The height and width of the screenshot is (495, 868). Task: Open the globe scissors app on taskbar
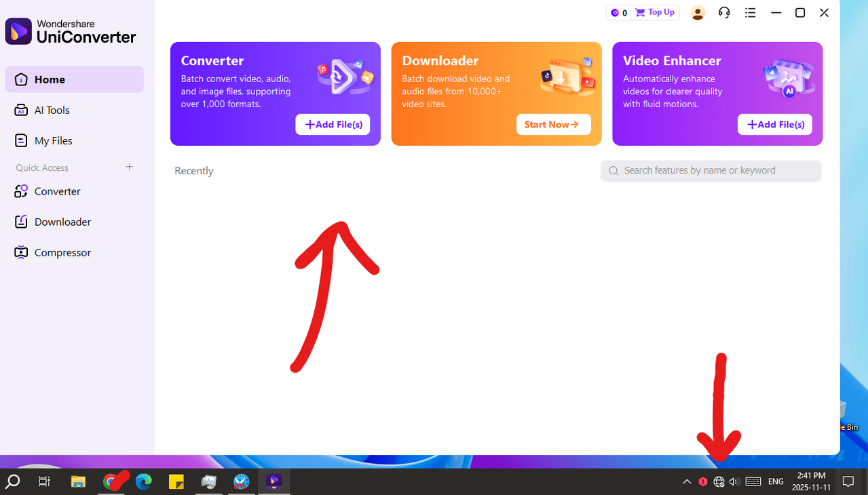(241, 481)
